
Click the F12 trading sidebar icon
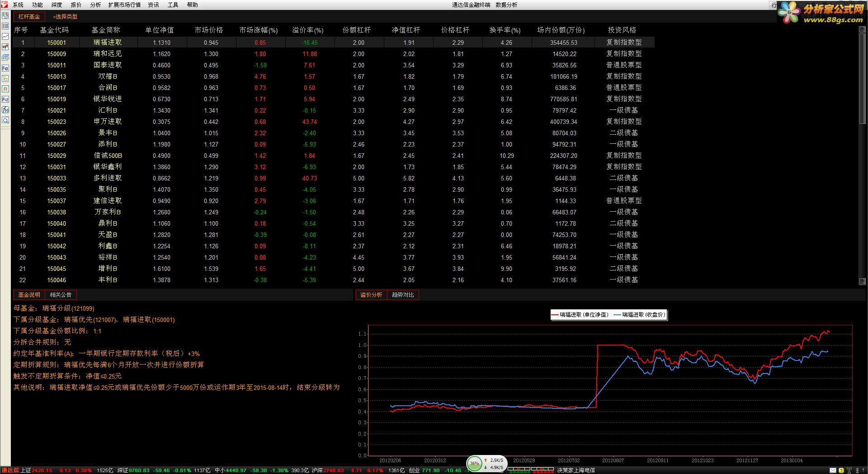point(5,100)
